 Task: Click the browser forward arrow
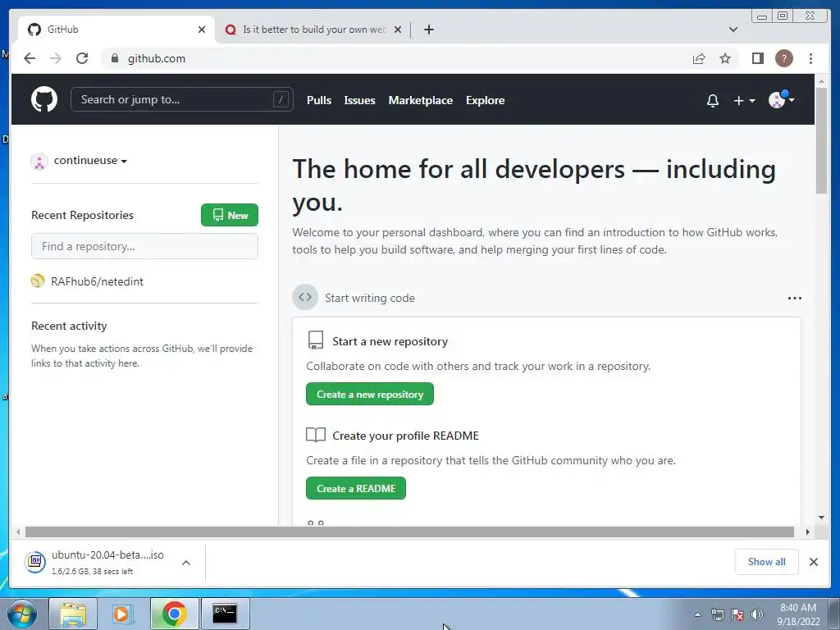tap(56, 58)
